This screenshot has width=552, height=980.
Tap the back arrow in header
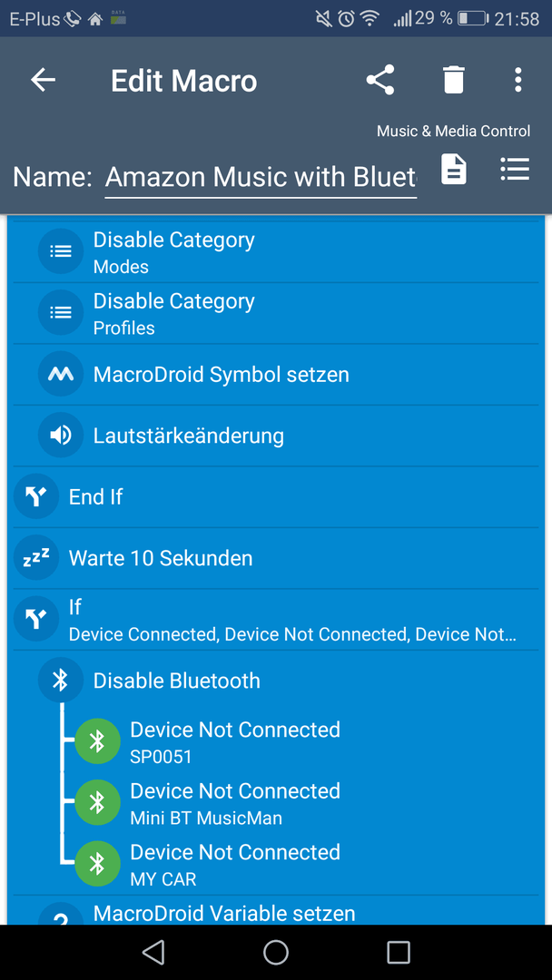pos(44,80)
